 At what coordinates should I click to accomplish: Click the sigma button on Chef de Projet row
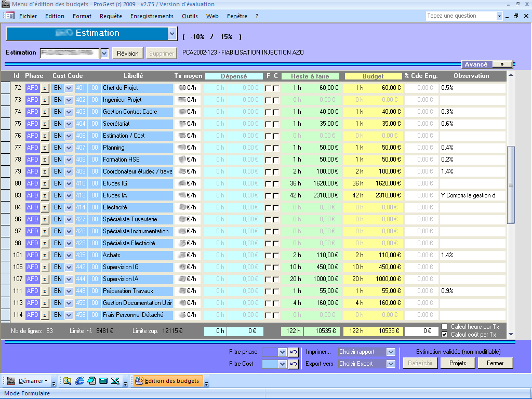tap(45, 88)
